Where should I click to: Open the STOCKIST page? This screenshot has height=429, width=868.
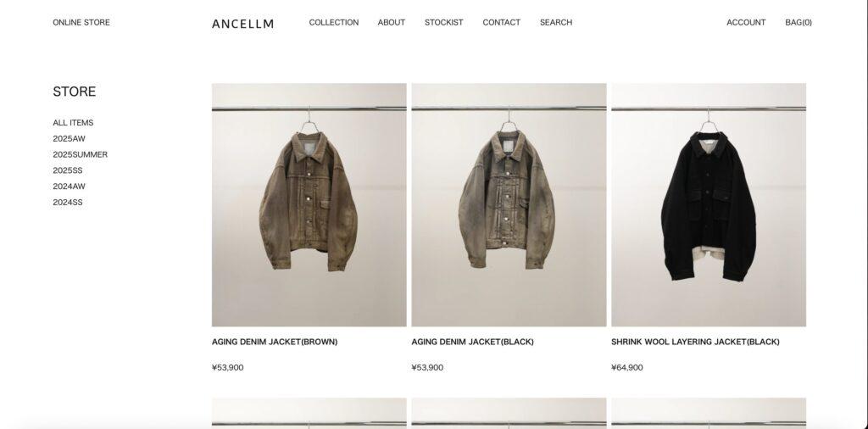444,23
